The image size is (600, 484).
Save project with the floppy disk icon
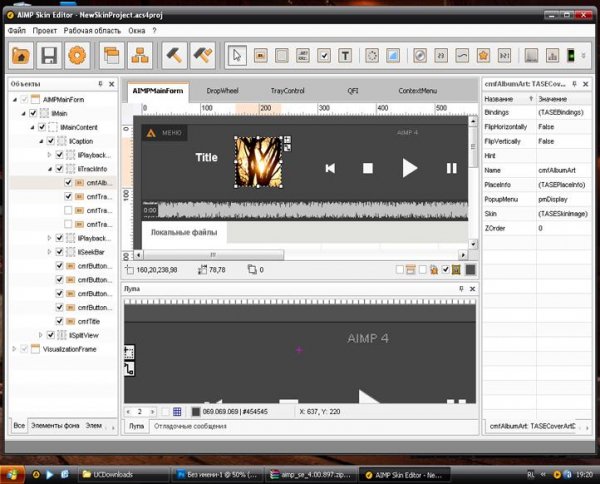click(x=49, y=56)
